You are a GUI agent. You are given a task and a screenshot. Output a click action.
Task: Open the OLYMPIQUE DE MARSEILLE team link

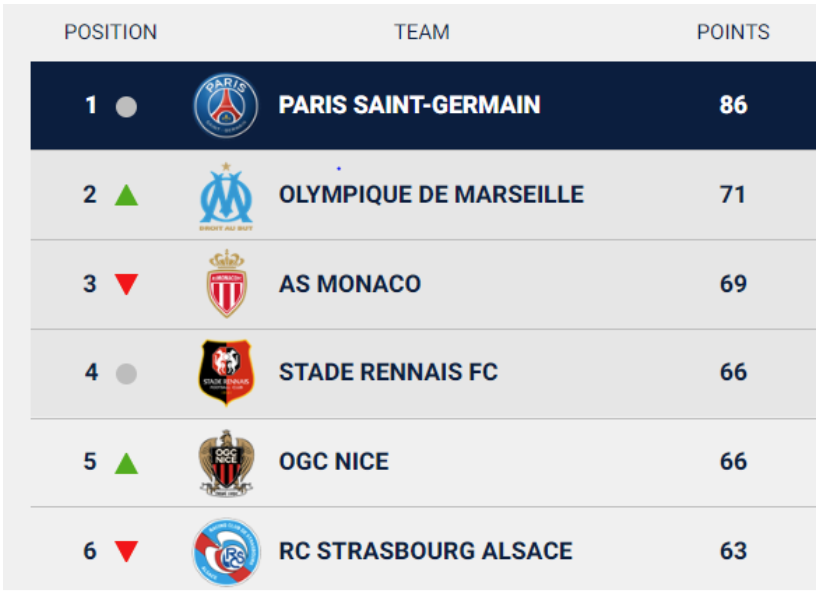431,195
